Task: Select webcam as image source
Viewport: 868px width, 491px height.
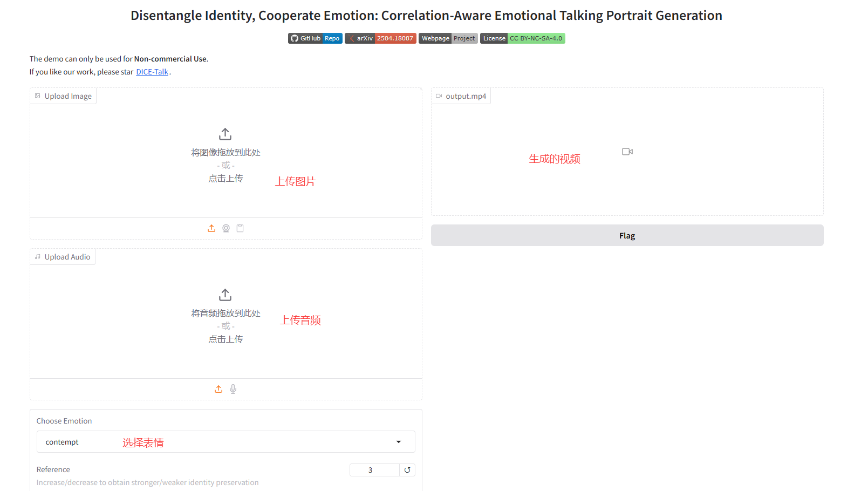Action: pyautogui.click(x=226, y=228)
